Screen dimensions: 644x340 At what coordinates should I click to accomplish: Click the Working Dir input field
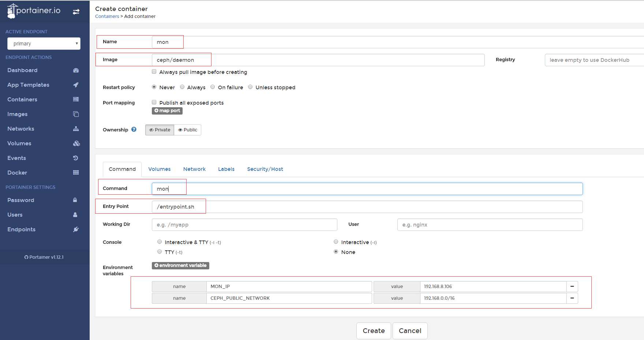coord(244,224)
